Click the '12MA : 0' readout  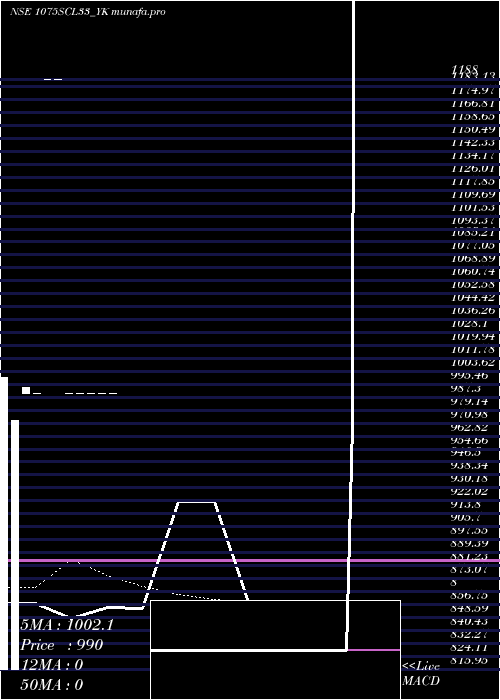pos(52,665)
